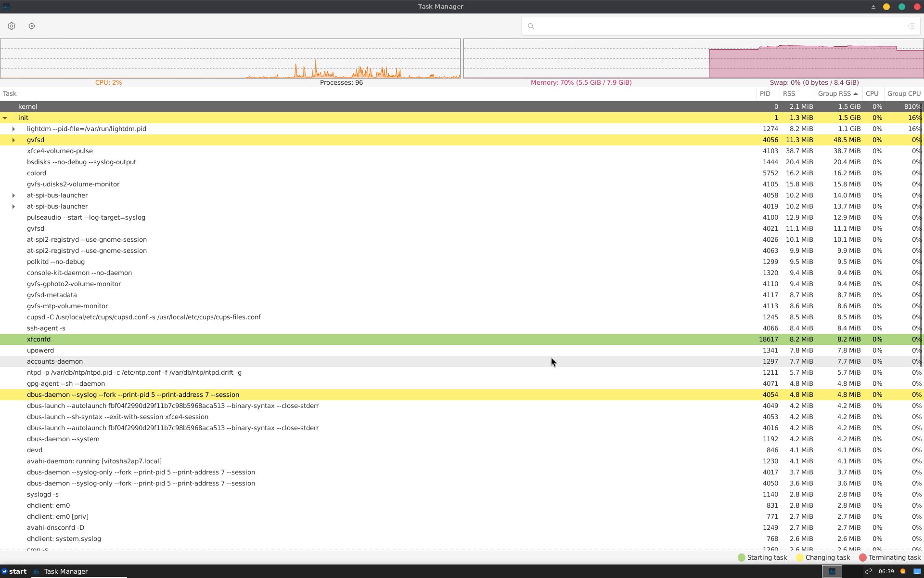This screenshot has height=578, width=924.
Task: Click the search magnifier icon
Action: tap(531, 26)
